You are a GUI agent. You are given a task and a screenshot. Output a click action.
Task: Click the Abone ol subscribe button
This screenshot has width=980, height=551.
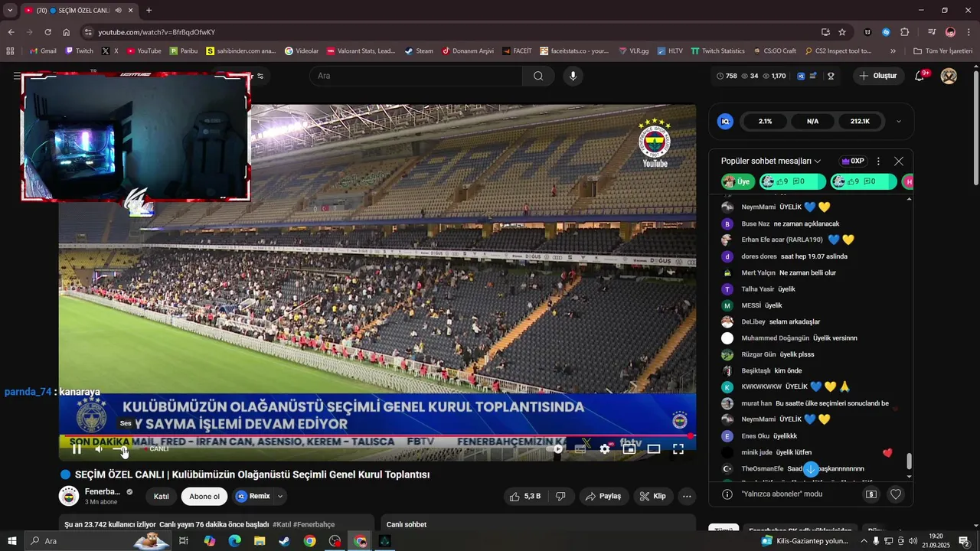click(204, 496)
